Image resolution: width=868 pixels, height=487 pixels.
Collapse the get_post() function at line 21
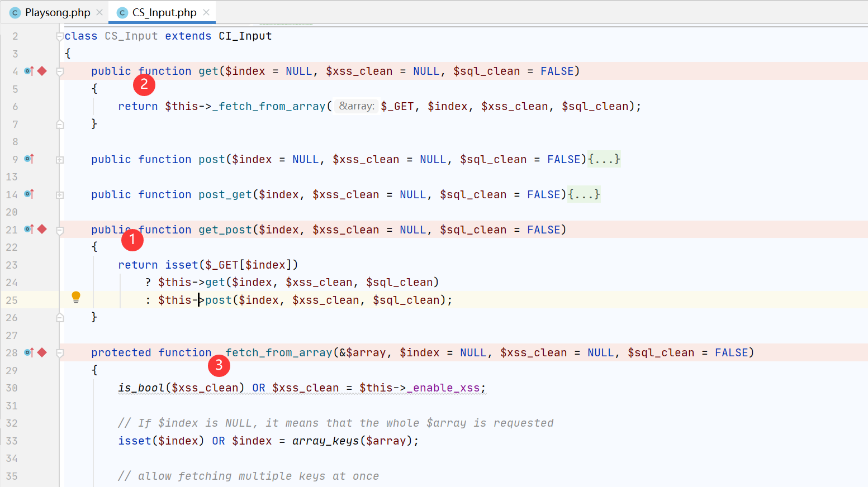click(x=60, y=230)
